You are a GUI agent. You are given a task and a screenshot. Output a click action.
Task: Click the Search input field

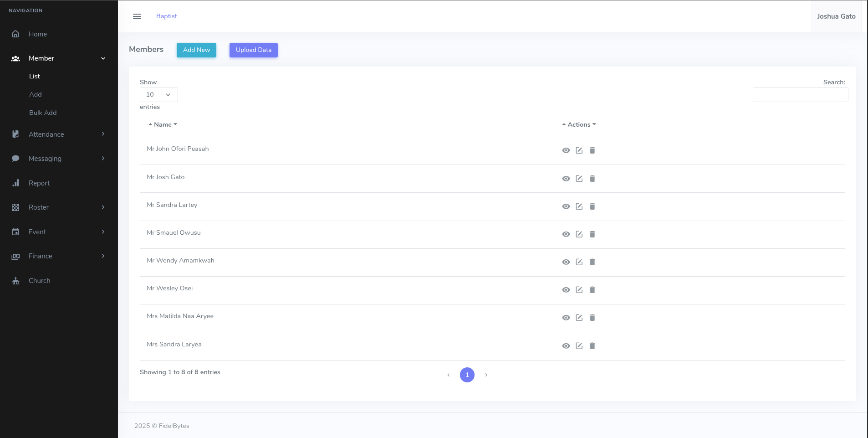click(x=800, y=95)
